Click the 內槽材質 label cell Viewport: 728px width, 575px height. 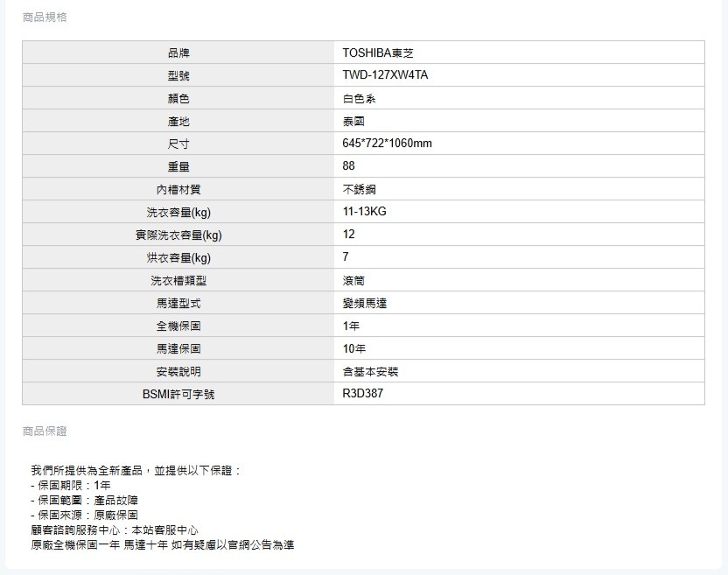[x=178, y=189]
